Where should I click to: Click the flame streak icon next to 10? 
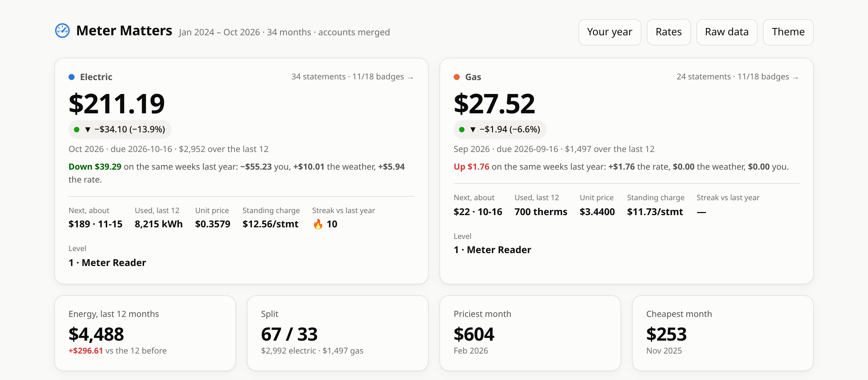[x=318, y=224]
